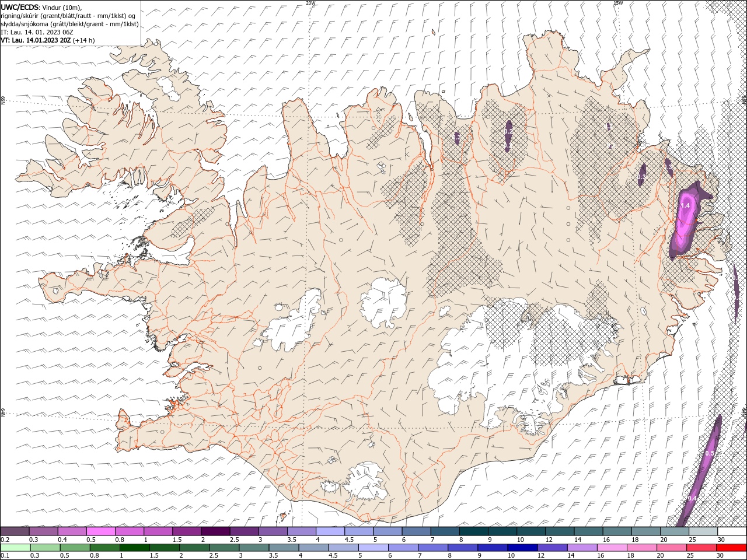Click the UWC/ECDS title label
Image resolution: width=747 pixels, height=560 pixels.
click(19, 7)
